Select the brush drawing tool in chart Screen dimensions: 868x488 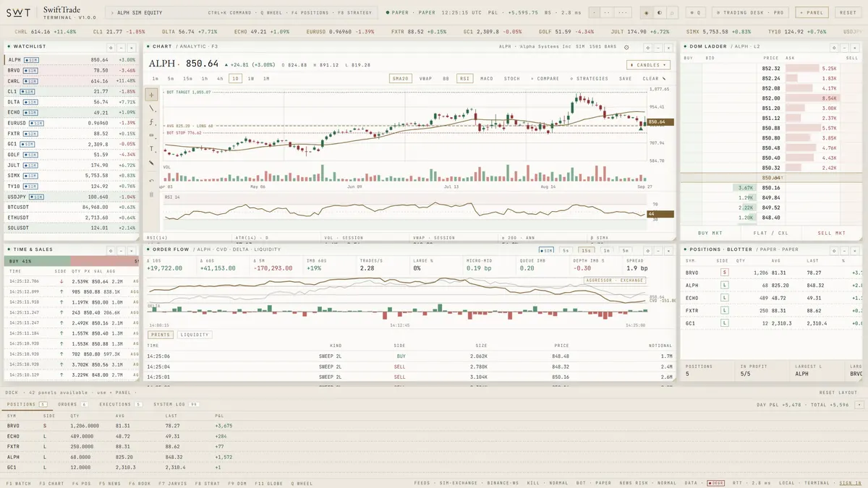coord(152,163)
